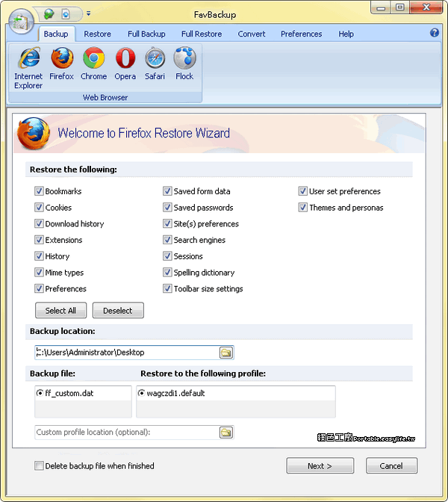Open the Full Backup tab
The width and height of the screenshot is (448, 502).
146,34
